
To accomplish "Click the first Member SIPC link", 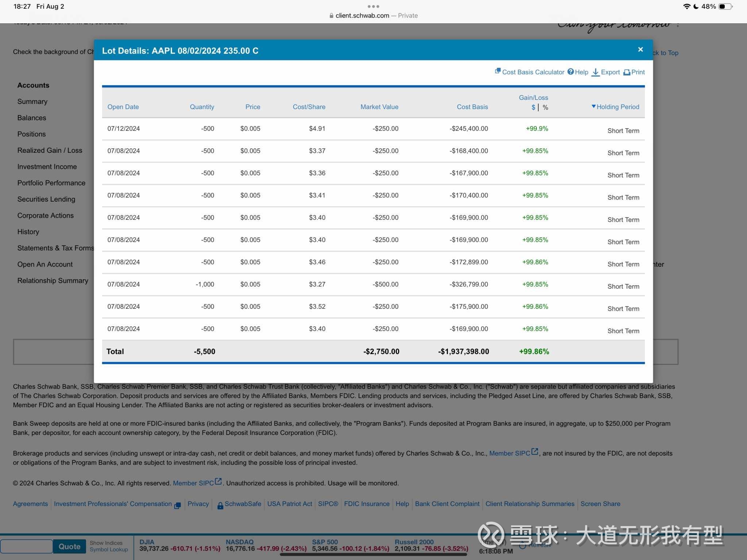I will coord(510,453).
